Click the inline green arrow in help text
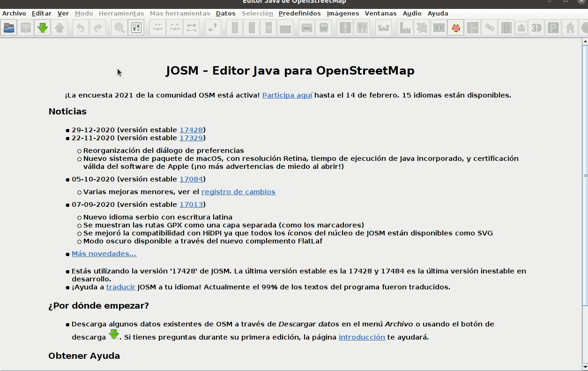This screenshot has height=371, width=588. point(114,334)
